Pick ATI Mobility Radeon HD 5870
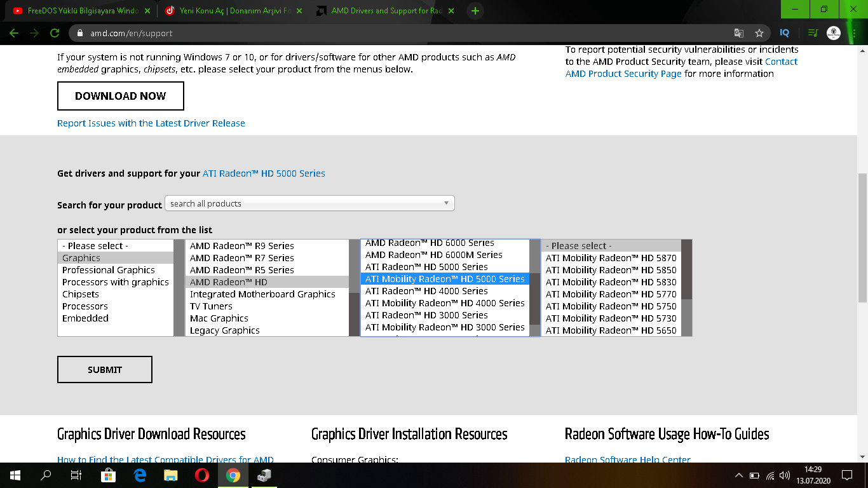 click(611, 258)
